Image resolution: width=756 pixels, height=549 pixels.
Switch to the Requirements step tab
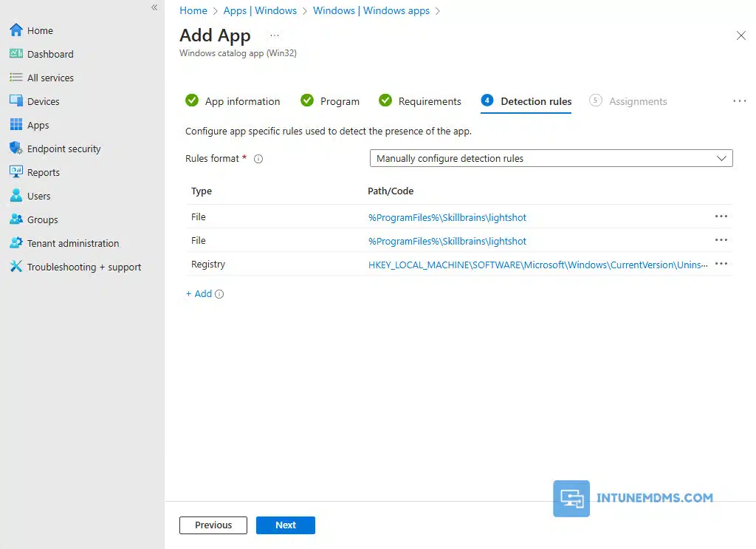point(429,101)
